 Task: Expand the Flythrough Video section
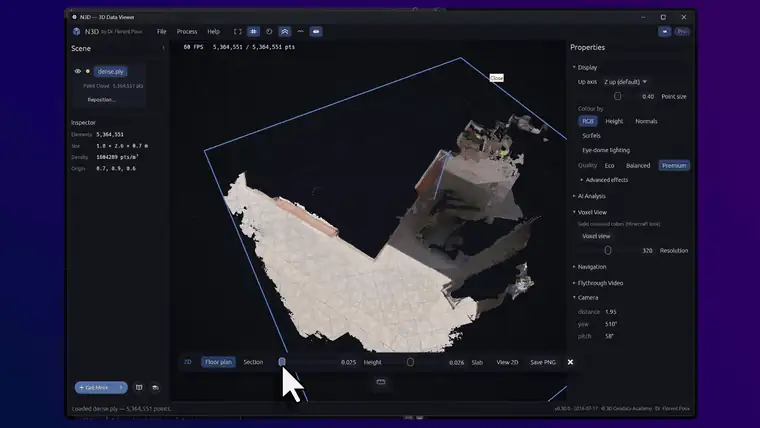coord(598,283)
